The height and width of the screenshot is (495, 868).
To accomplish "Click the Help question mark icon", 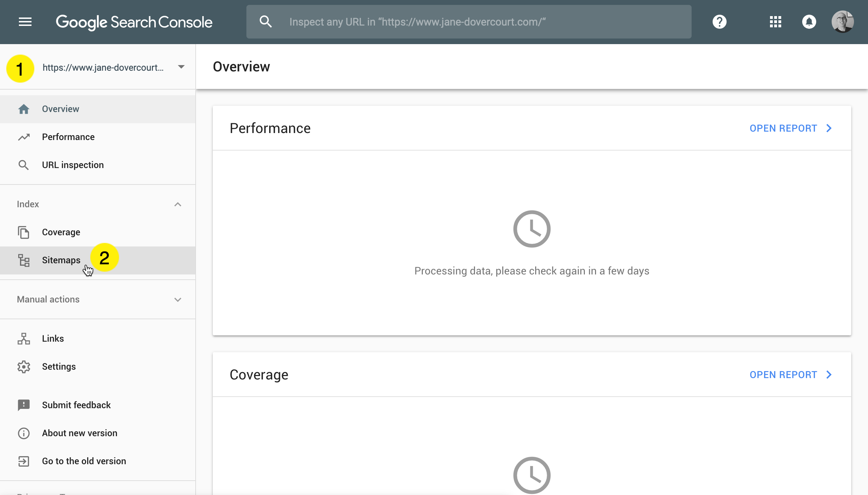I will pos(719,22).
